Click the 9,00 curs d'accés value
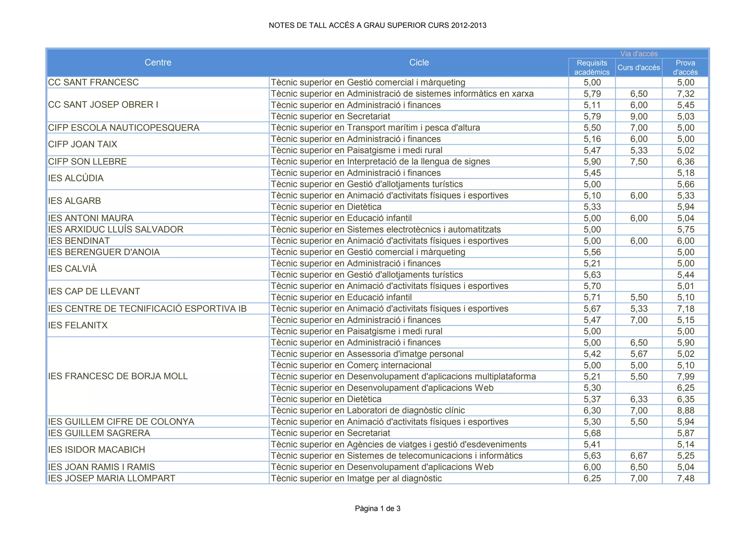This screenshot has height=534, width=756. [639, 117]
